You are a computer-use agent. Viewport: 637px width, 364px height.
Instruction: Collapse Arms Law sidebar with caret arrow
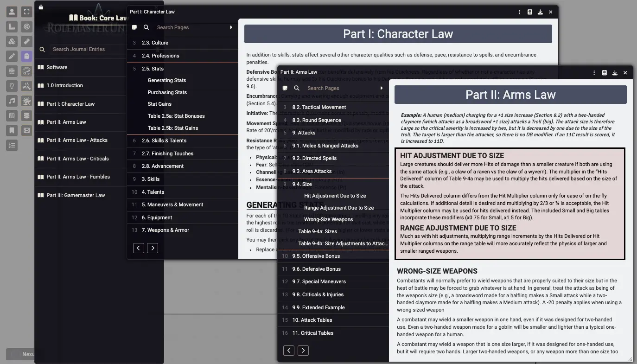point(382,88)
